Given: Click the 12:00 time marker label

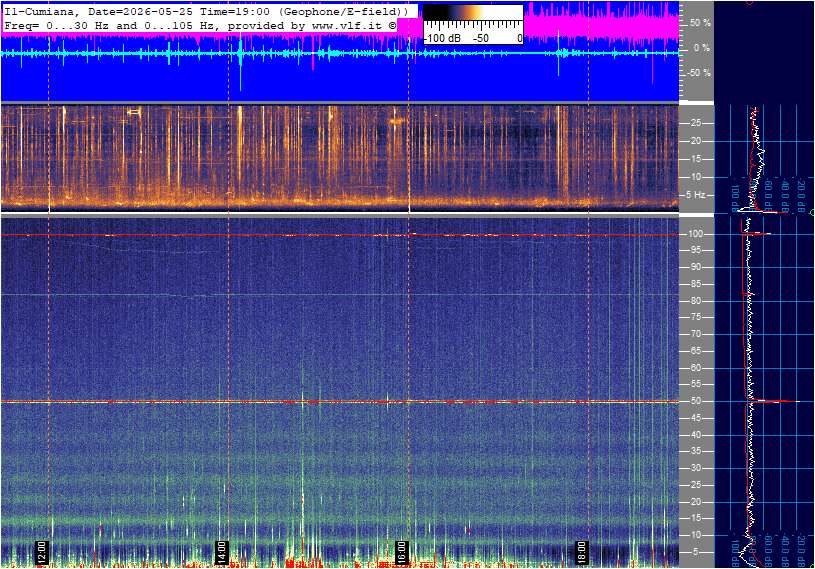Looking at the screenshot, I should pyautogui.click(x=41, y=552).
